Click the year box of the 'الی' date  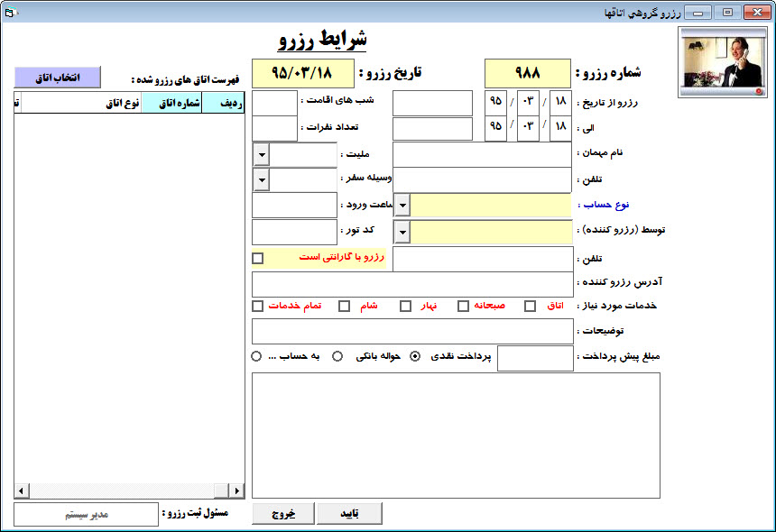[496, 129]
